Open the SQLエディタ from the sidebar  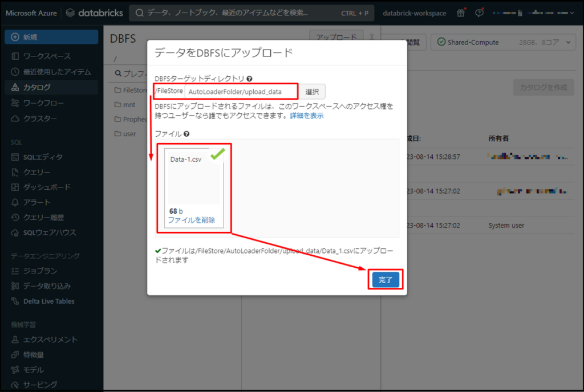pos(34,157)
